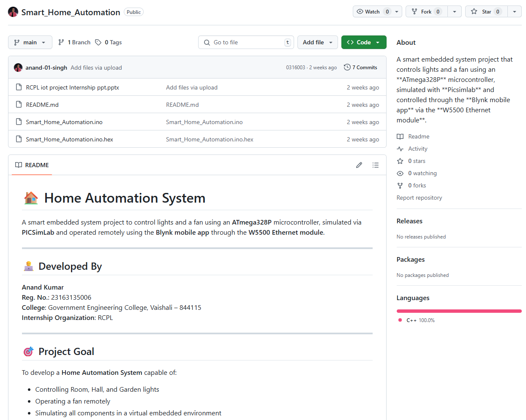This screenshot has width=526, height=420.
Task: Click file icon beside Smart_Home_Automation.ino.hex
Action: point(19,139)
